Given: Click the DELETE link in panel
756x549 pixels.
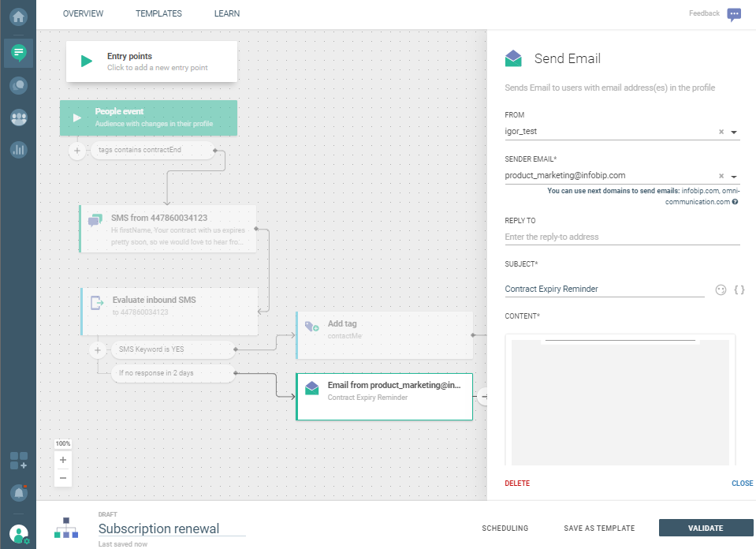Looking at the screenshot, I should coord(517,484).
